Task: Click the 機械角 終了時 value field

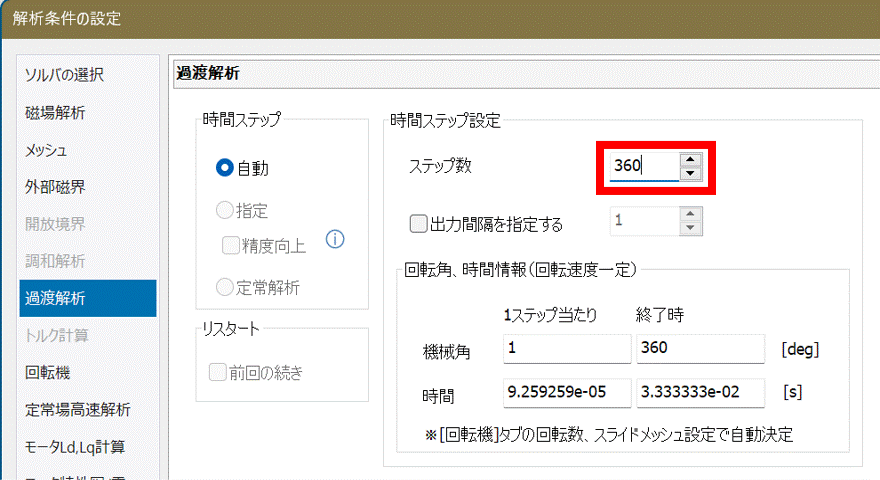Action: point(700,349)
